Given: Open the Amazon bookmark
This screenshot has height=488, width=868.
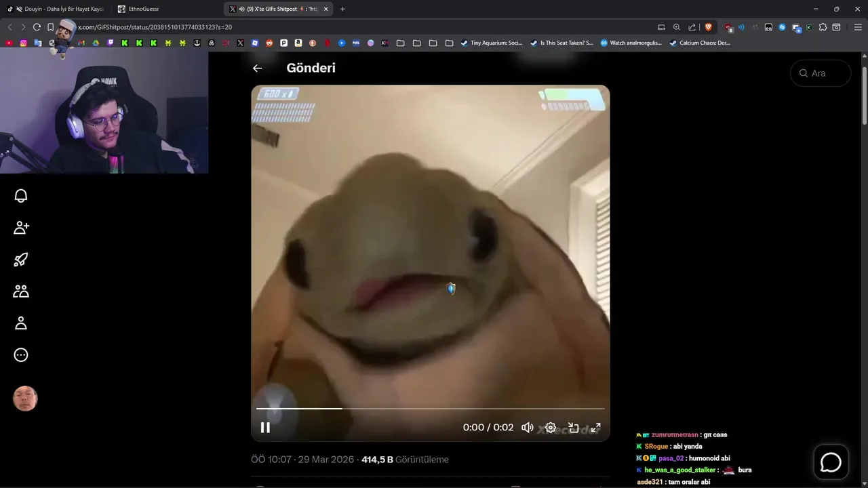Looking at the screenshot, I should tap(298, 43).
